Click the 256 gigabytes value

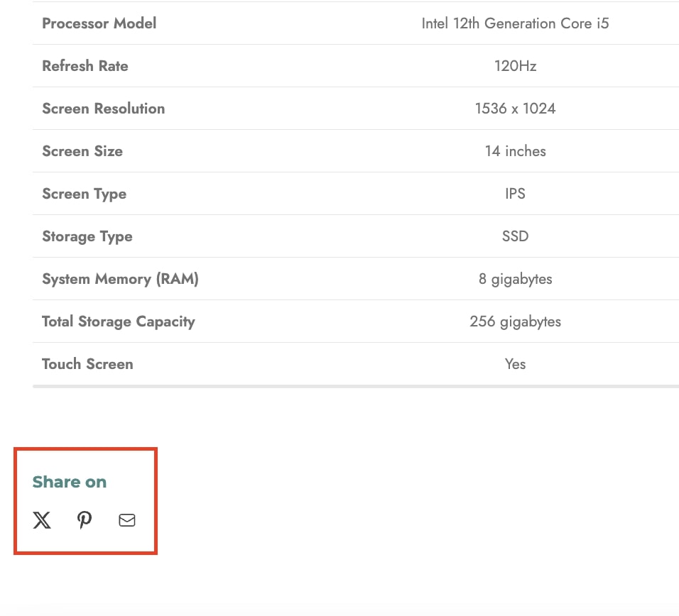(516, 321)
